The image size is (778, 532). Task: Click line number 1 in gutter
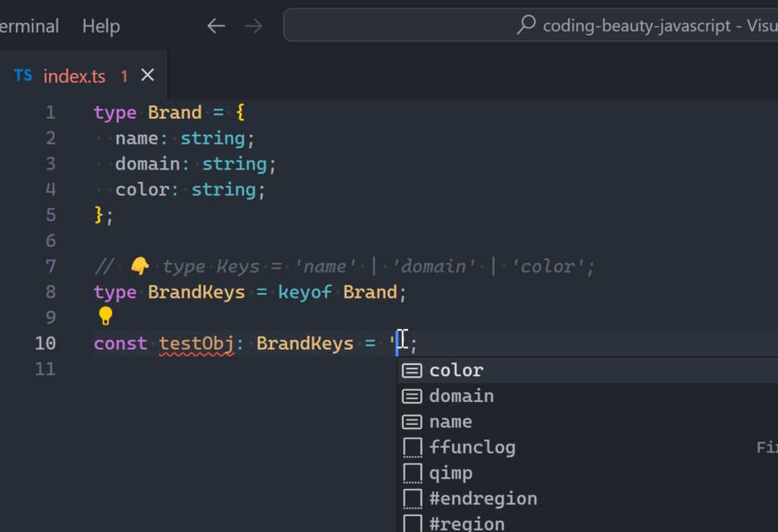[x=51, y=112]
